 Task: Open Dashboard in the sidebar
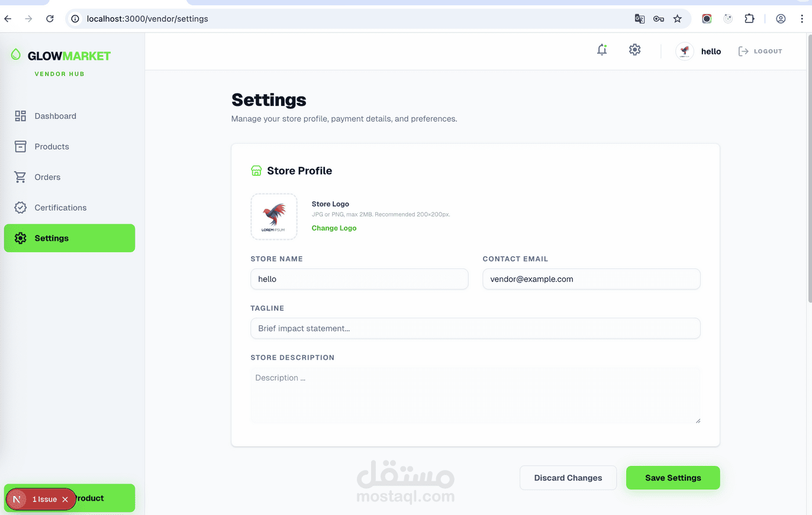pos(55,116)
